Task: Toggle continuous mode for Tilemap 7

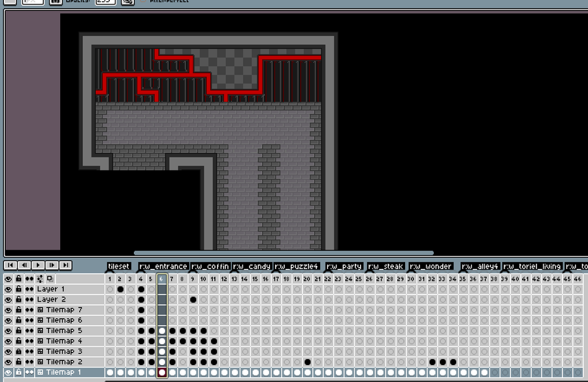Action: click(x=29, y=310)
